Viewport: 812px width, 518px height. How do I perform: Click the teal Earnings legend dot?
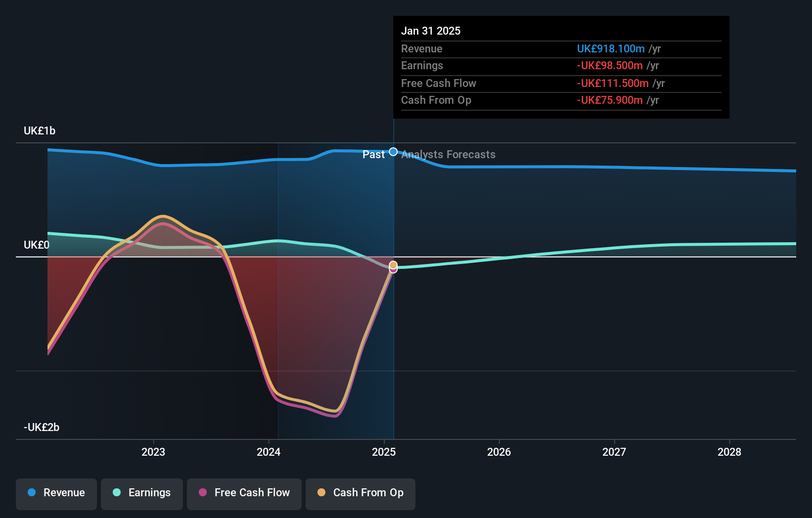coord(117,493)
